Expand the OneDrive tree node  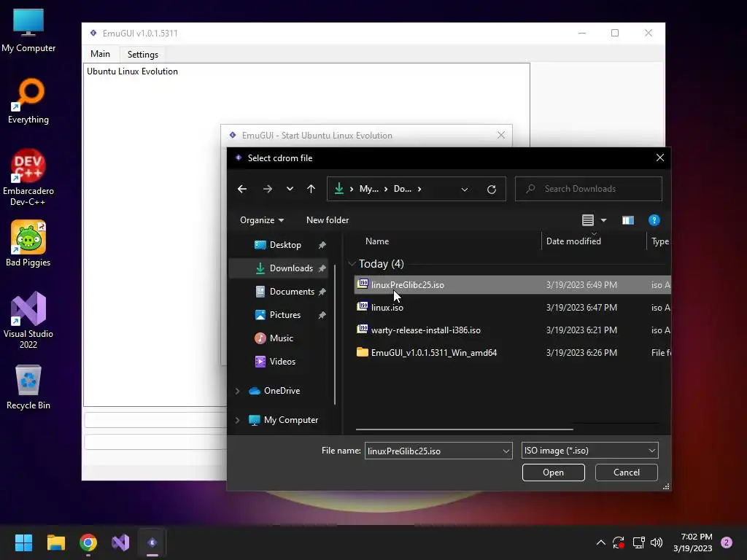pos(237,391)
